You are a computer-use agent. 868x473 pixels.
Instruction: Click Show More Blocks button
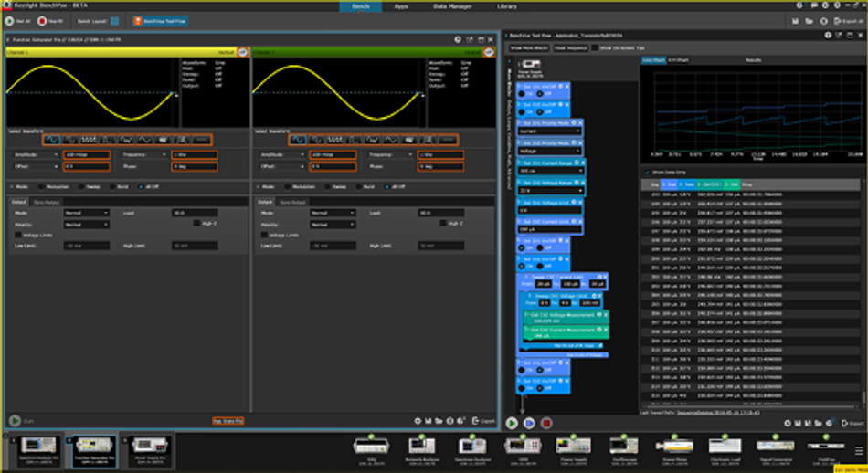(529, 48)
